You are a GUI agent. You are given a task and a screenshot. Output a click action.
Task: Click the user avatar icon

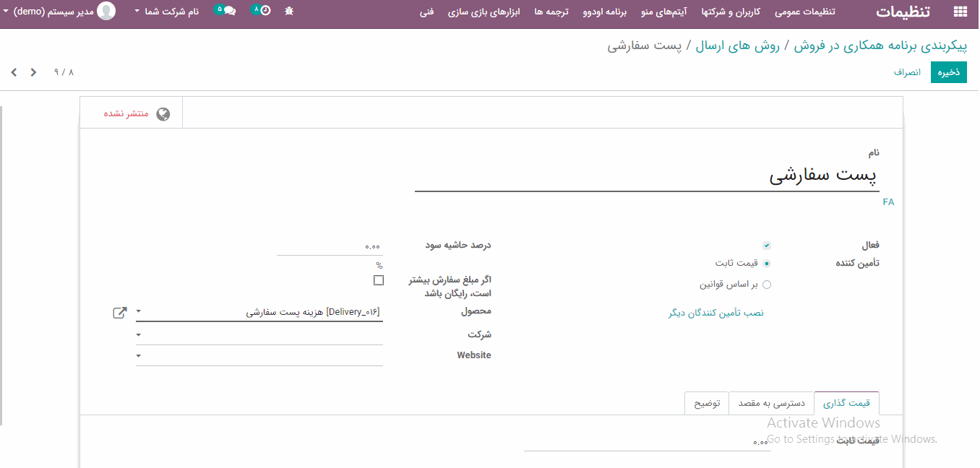point(106,11)
